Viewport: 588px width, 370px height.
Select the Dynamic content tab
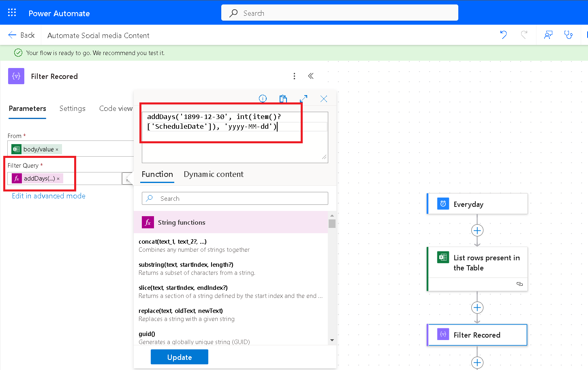[214, 174]
